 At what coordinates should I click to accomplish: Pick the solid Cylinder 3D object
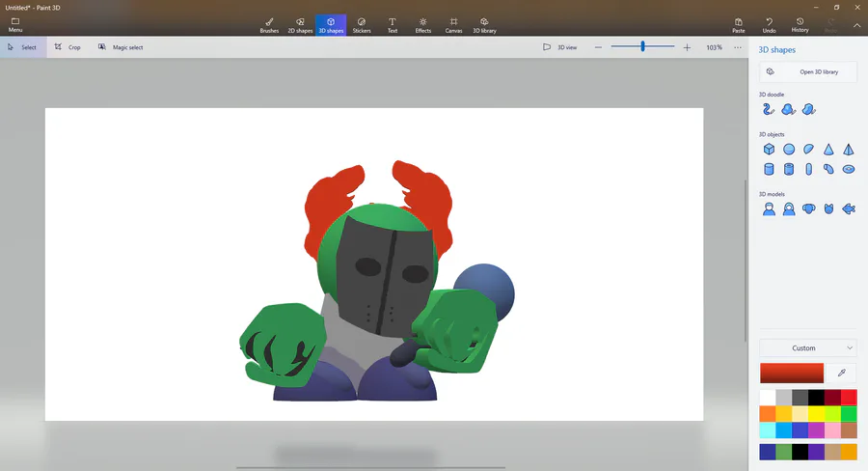click(769, 169)
